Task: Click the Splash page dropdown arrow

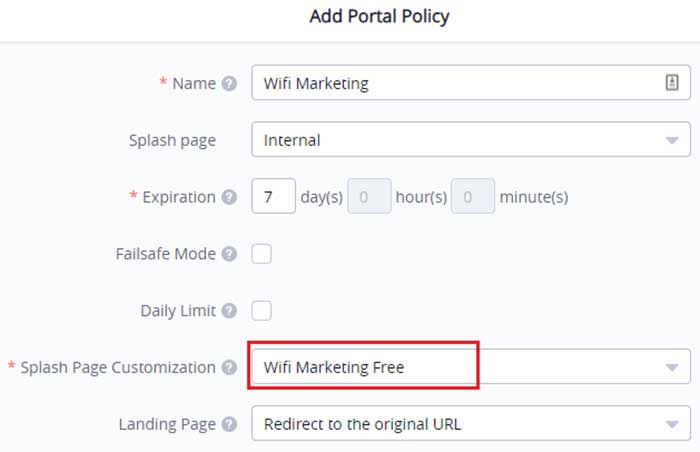Action: point(672,140)
